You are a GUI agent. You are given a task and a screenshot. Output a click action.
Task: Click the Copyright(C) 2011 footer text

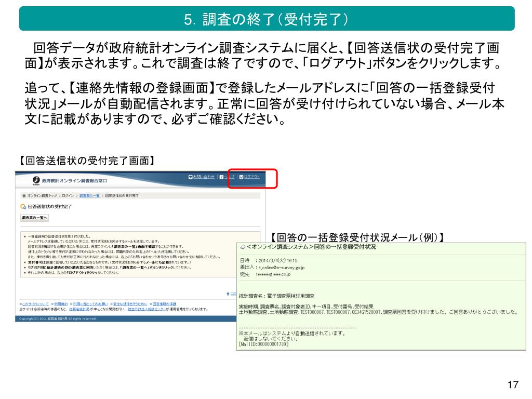tap(58, 319)
